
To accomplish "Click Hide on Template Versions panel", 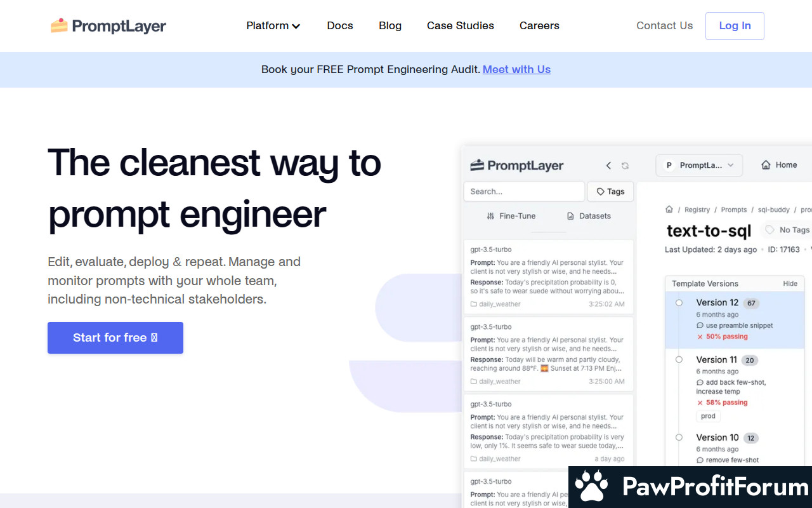I will 790,284.
